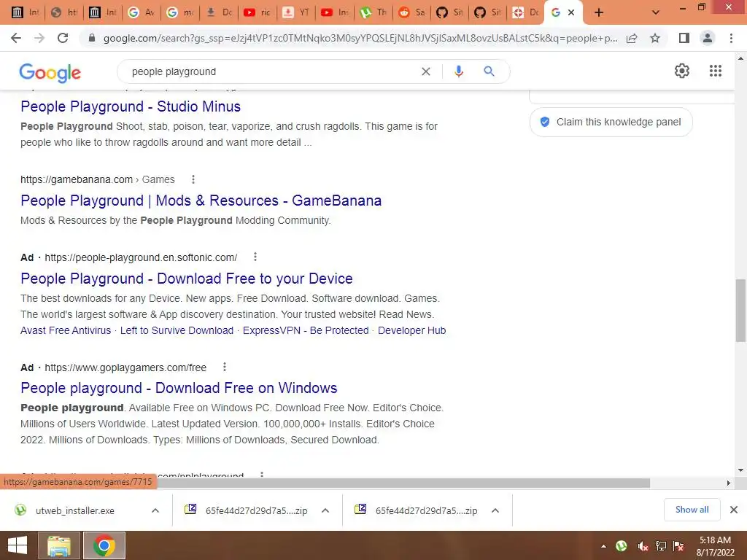Expand options for first zip download
The height and width of the screenshot is (560, 747).
click(x=325, y=510)
